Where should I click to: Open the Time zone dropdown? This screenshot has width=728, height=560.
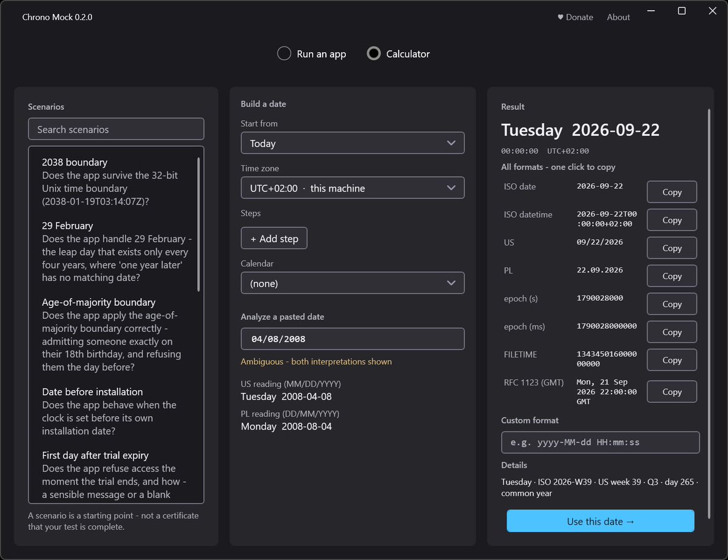352,188
